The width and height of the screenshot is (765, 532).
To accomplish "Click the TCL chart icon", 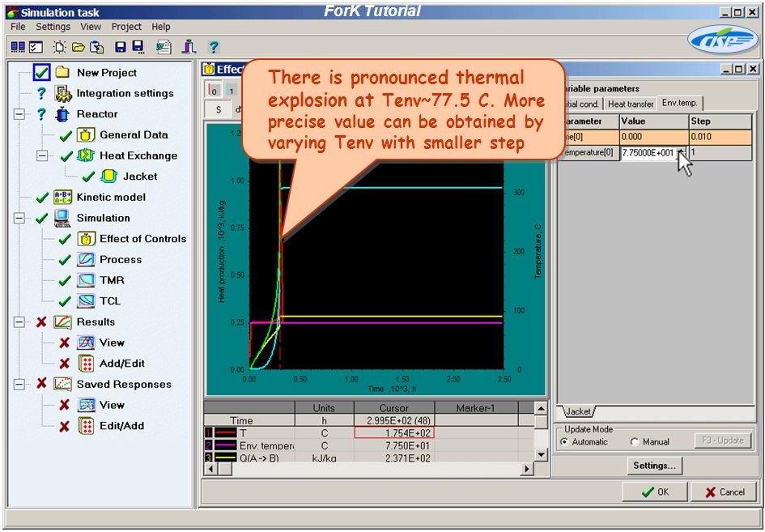I will tap(86, 301).
